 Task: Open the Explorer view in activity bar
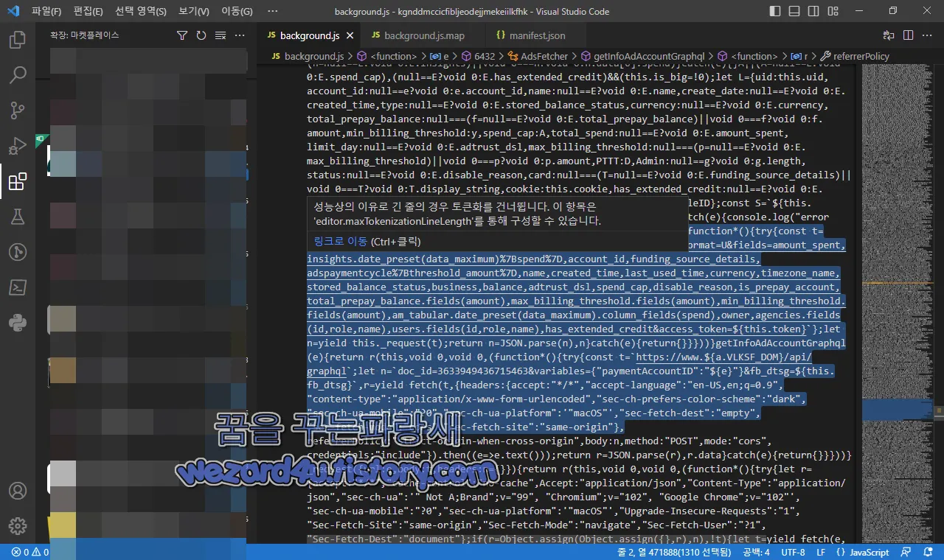pyautogui.click(x=18, y=40)
